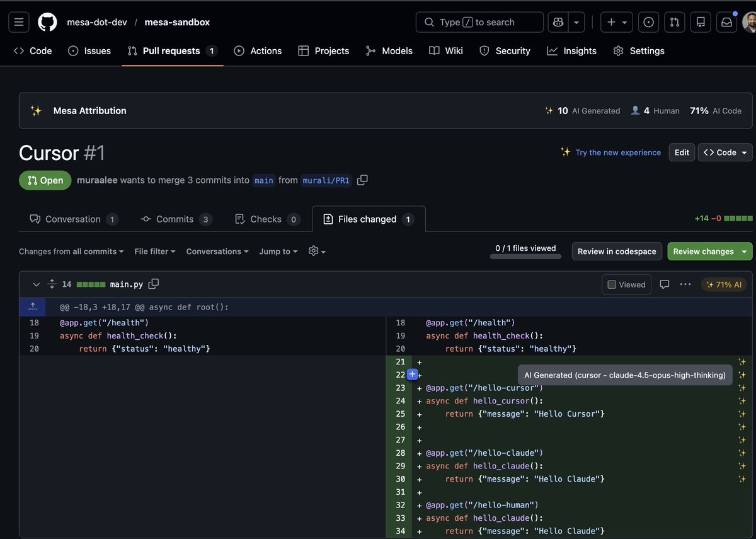Open the issues icon in header

[648, 22]
